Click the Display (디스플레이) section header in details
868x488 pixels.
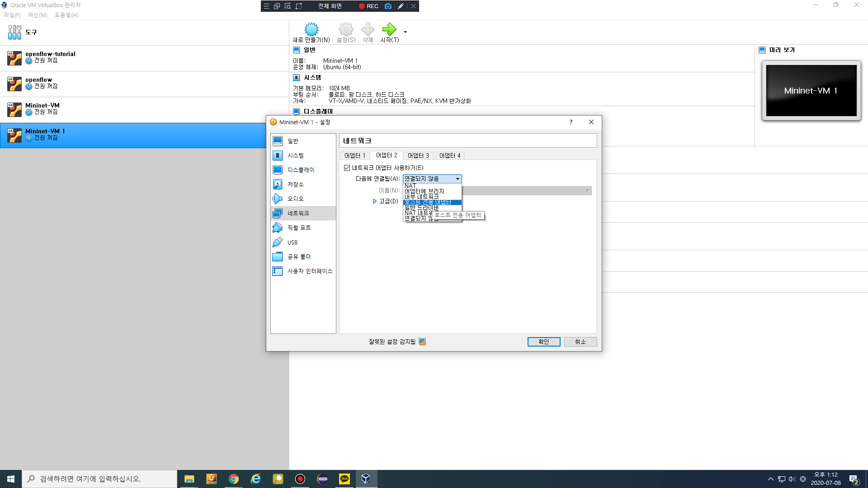click(x=318, y=111)
